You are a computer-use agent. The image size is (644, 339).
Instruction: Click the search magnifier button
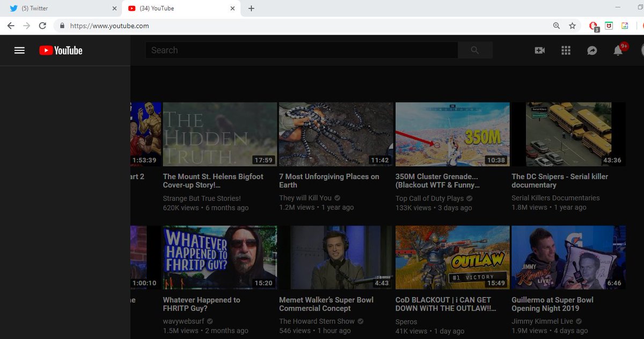475,50
